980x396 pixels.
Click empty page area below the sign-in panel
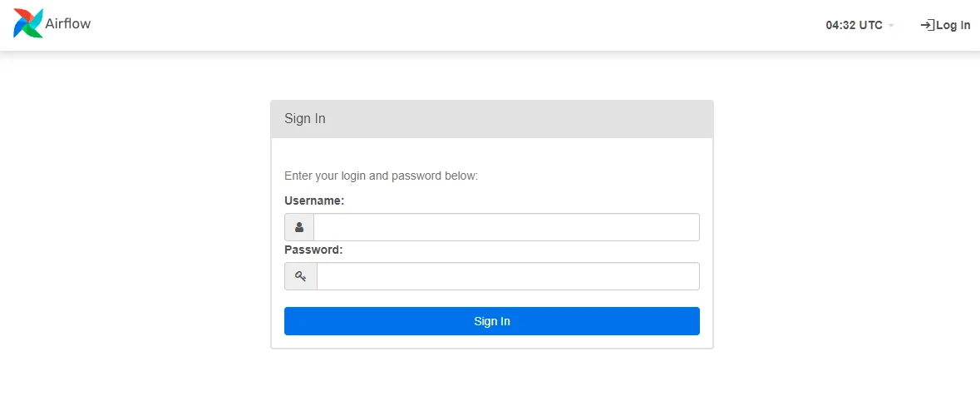pos(491,373)
